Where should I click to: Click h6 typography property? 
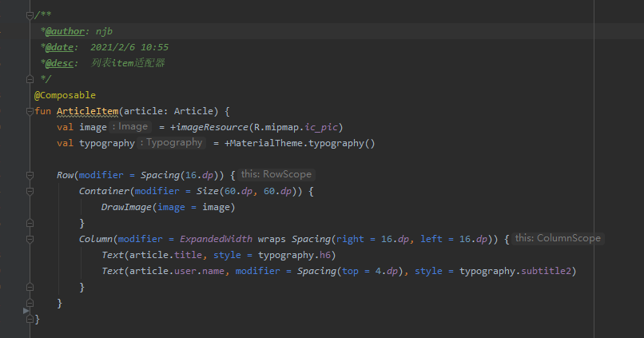click(x=325, y=256)
